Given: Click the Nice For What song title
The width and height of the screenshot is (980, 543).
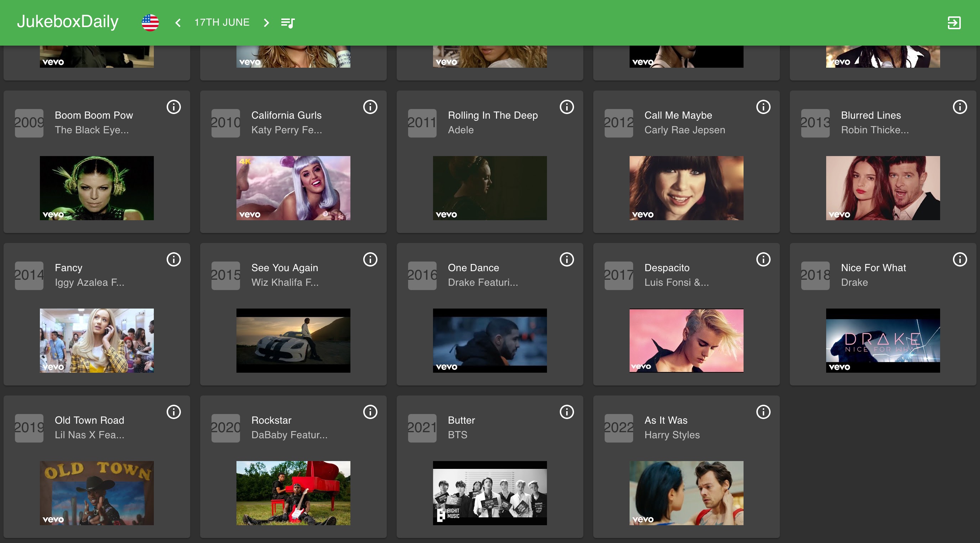Looking at the screenshot, I should coord(873,268).
